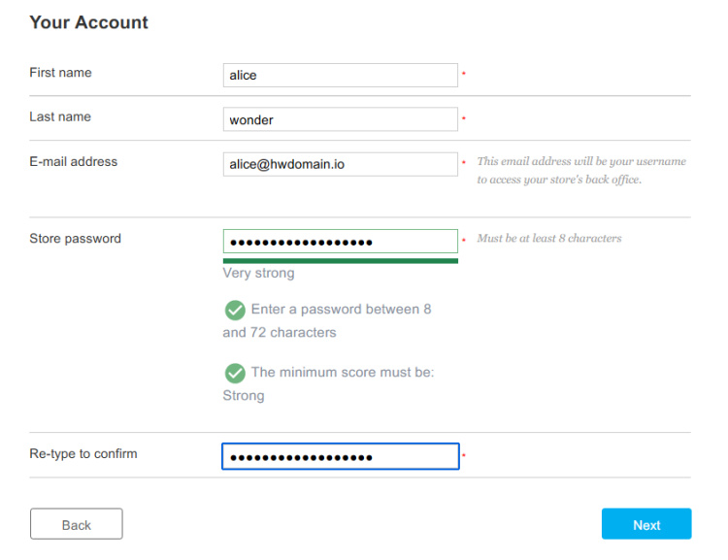Click inside the Store password field
This screenshot has width=728, height=560.
(340, 241)
